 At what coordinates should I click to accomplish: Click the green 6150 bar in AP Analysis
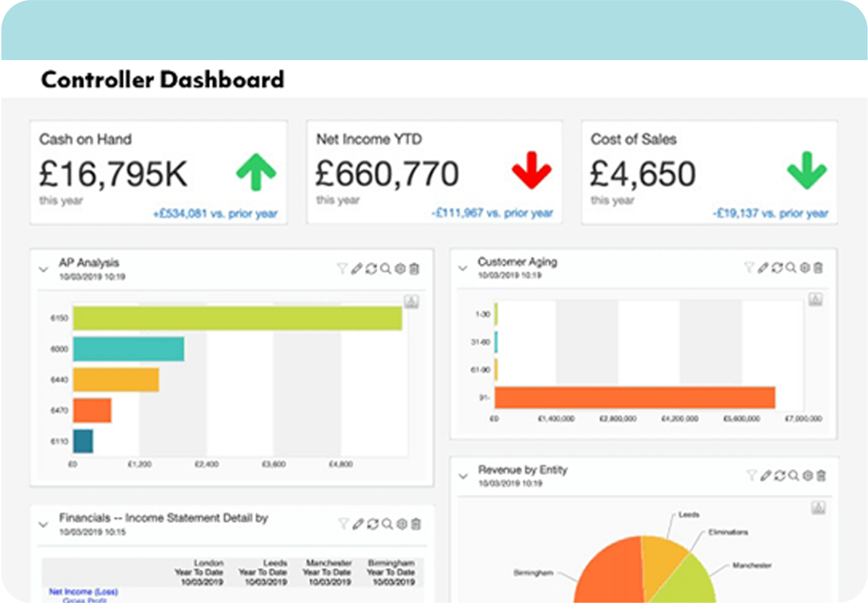pyautogui.click(x=237, y=318)
